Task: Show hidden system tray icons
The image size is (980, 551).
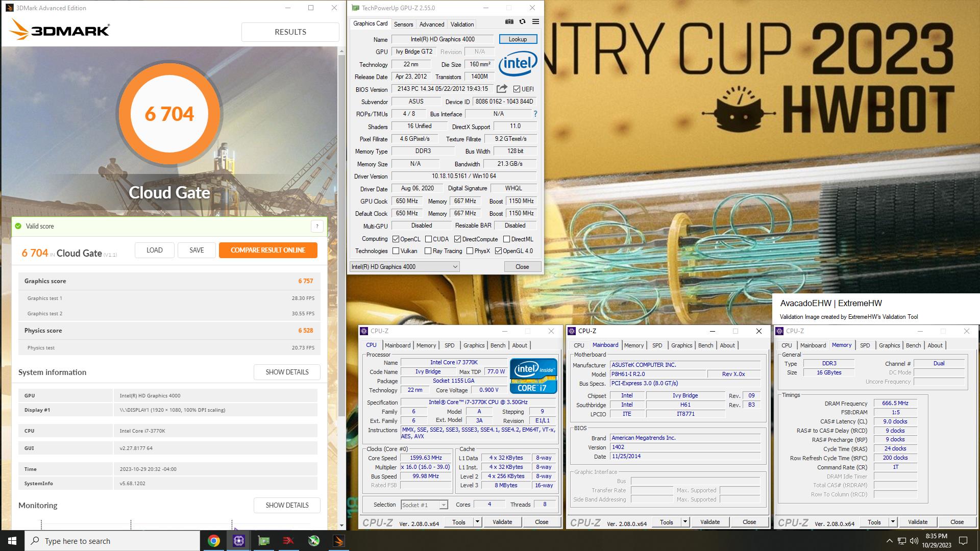Action: coord(889,541)
